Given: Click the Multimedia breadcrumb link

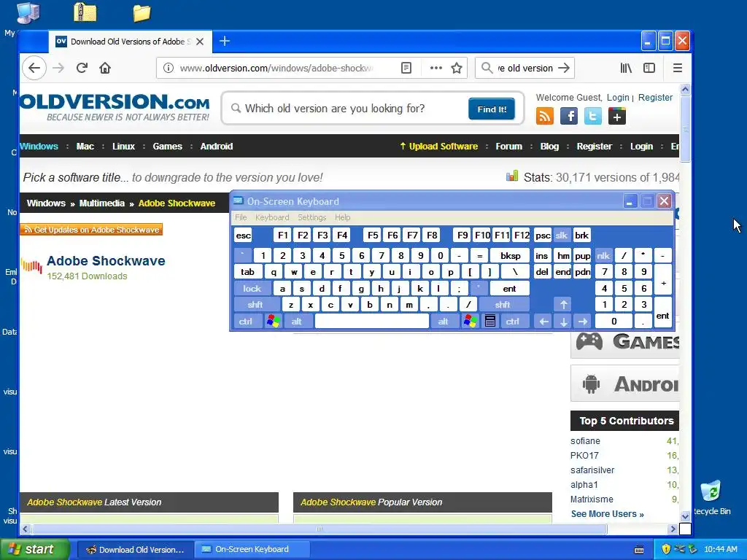Looking at the screenshot, I should (x=102, y=203).
